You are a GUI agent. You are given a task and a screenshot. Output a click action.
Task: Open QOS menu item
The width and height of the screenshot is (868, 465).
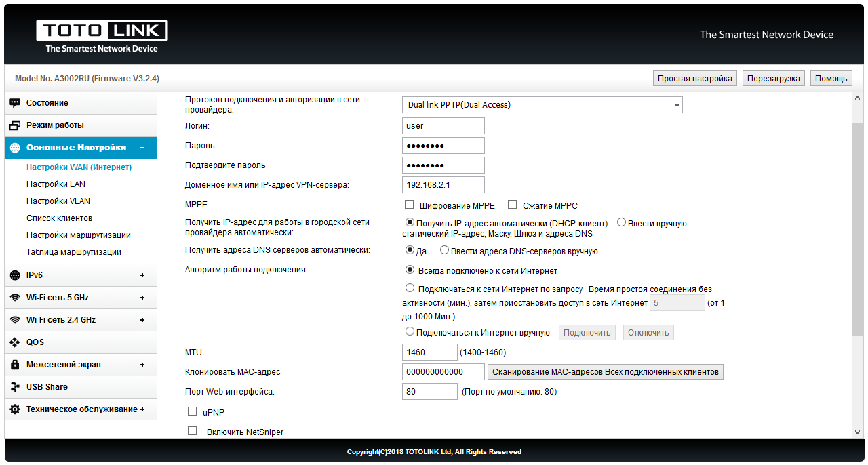(81, 342)
